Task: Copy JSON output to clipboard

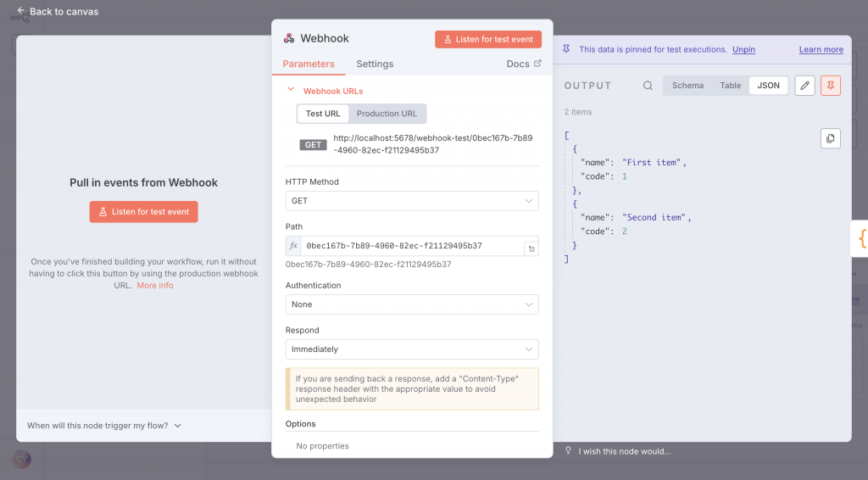Action: pos(831,138)
